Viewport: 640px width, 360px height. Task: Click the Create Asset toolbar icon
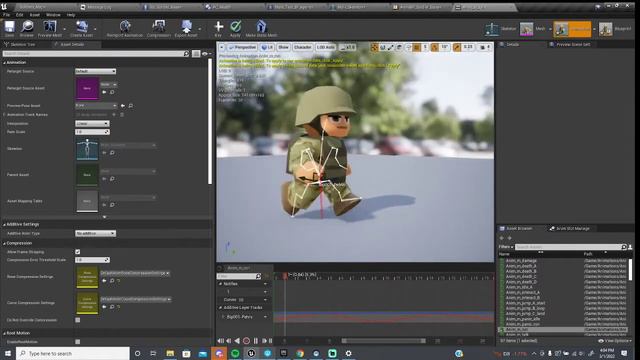[82, 28]
